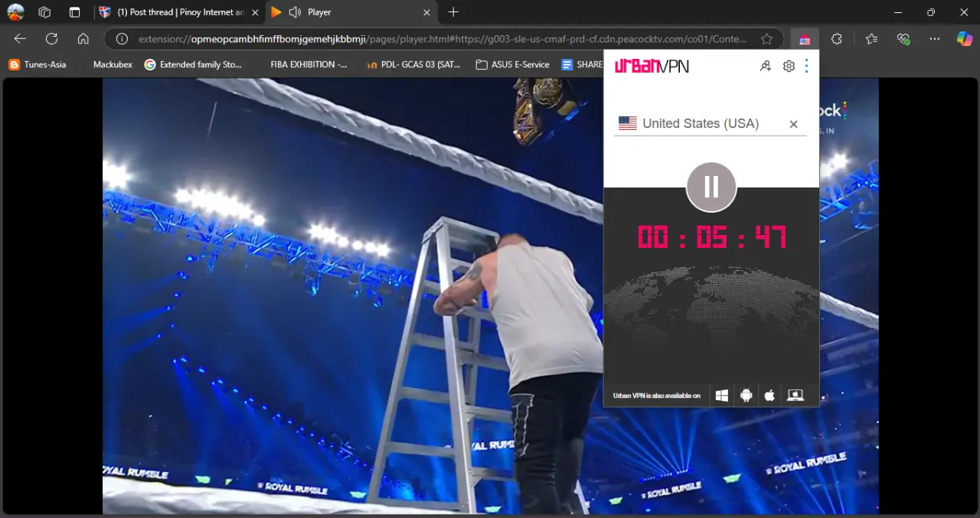Open Urban VPN settings gear

coord(789,67)
